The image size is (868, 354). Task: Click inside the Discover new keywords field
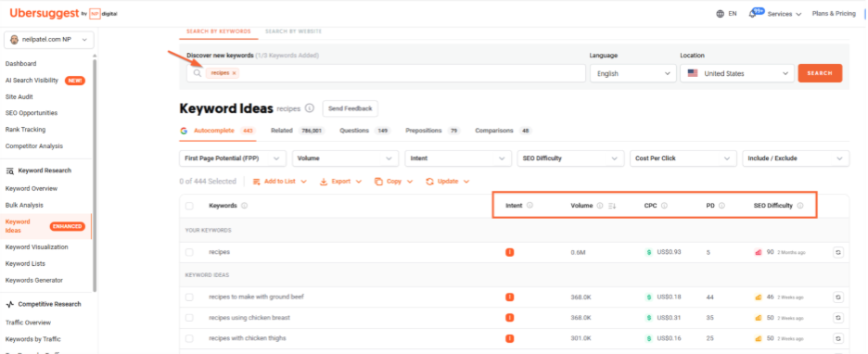pyautogui.click(x=386, y=73)
